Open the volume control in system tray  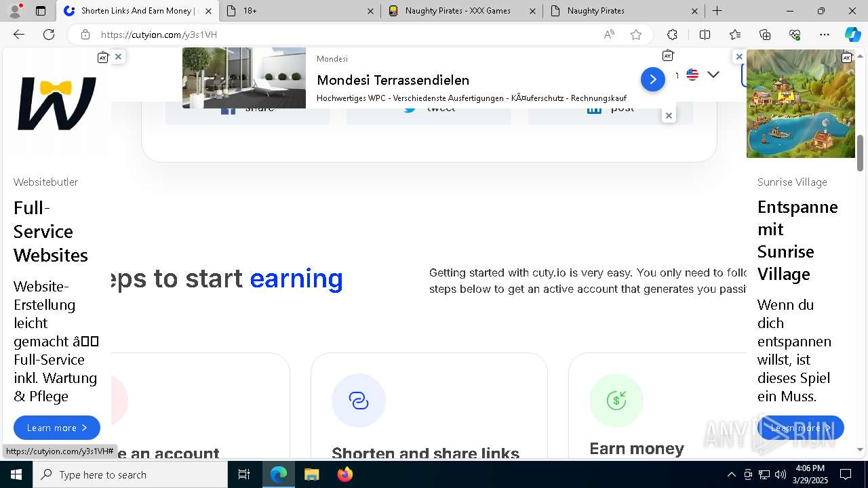[781, 474]
